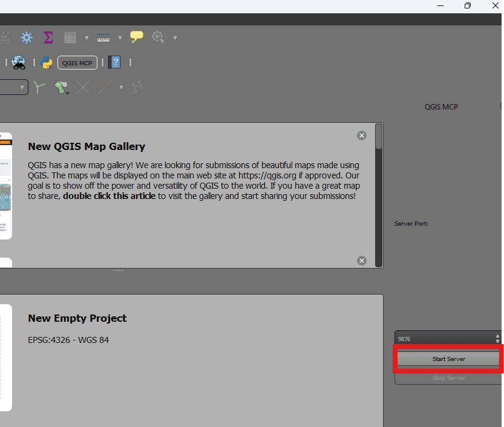Viewport: 504px width, 427px height.
Task: Click the Start Server button
Action: (x=449, y=359)
